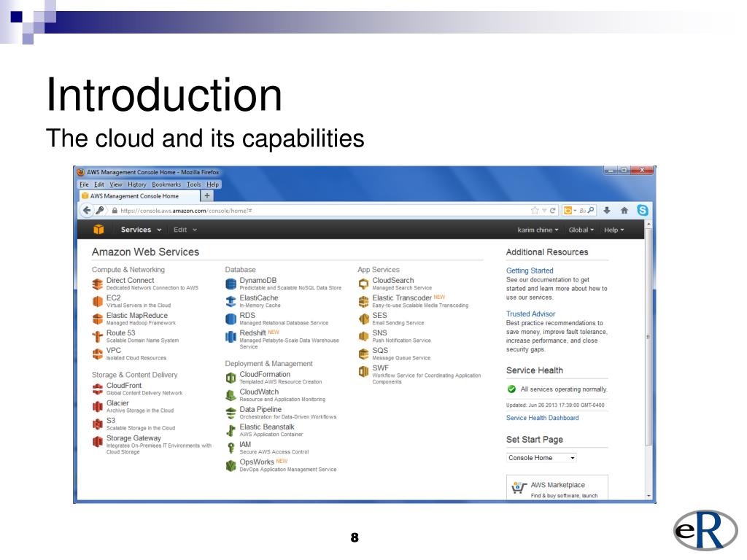
Task: Click the SWF workflow icon
Action: (363, 371)
